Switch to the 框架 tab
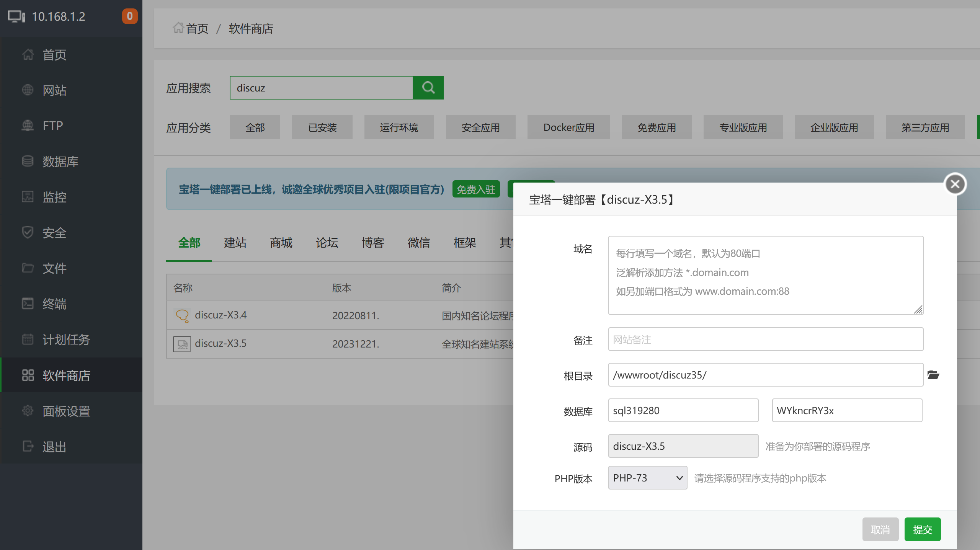This screenshot has width=980, height=550. tap(465, 243)
